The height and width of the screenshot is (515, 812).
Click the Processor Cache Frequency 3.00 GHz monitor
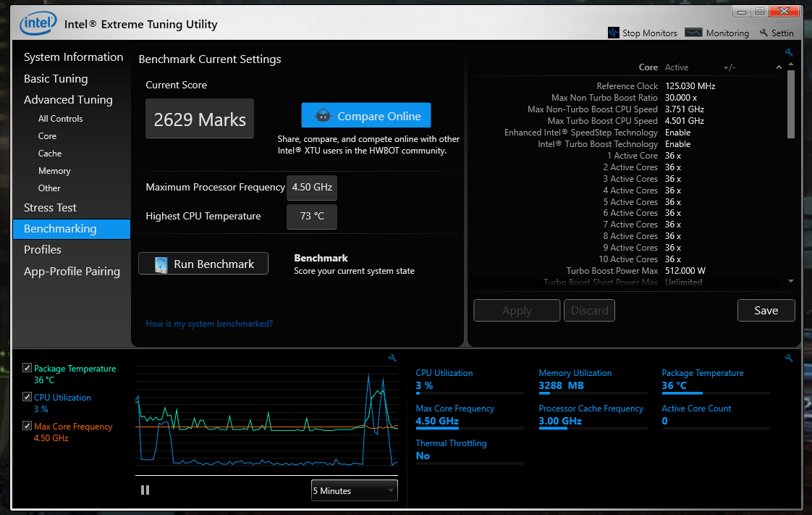(x=593, y=416)
